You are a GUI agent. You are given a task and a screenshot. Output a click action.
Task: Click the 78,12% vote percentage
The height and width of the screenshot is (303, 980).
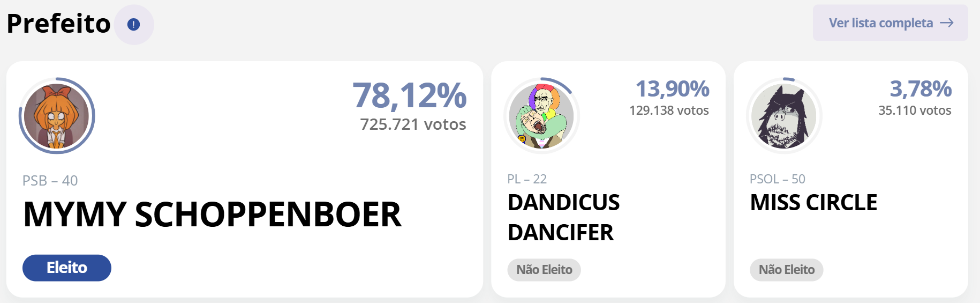[410, 95]
